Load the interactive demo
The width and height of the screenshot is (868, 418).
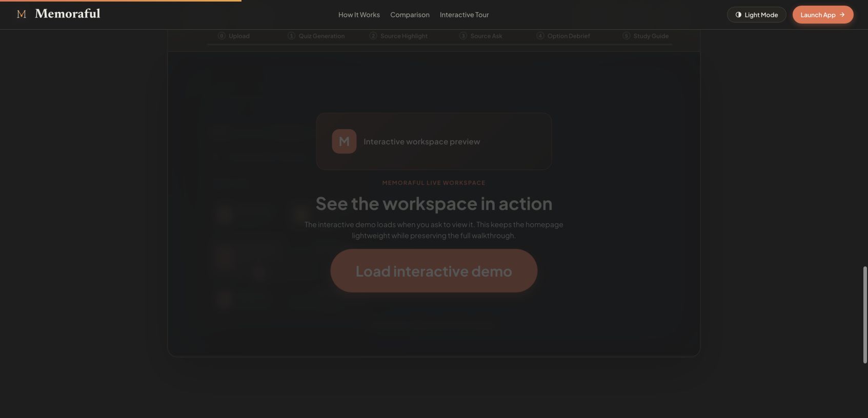pos(434,271)
